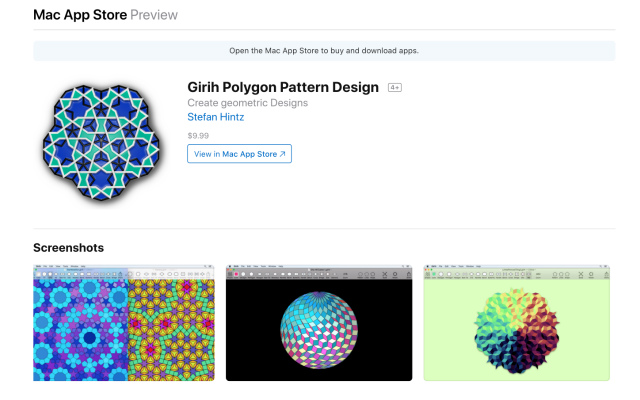Open View in Mac App Store button
This screenshot has width=640, height=400.
[x=239, y=154]
